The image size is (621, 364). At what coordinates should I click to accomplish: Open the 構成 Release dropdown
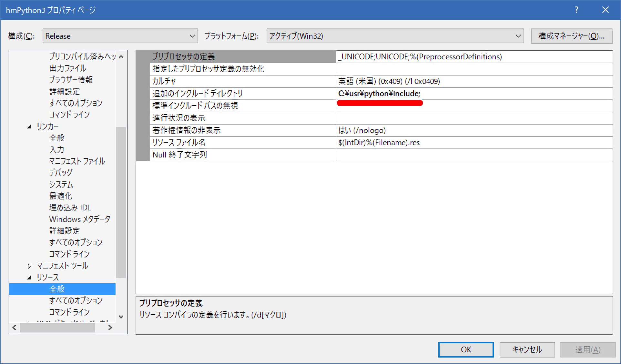point(120,36)
